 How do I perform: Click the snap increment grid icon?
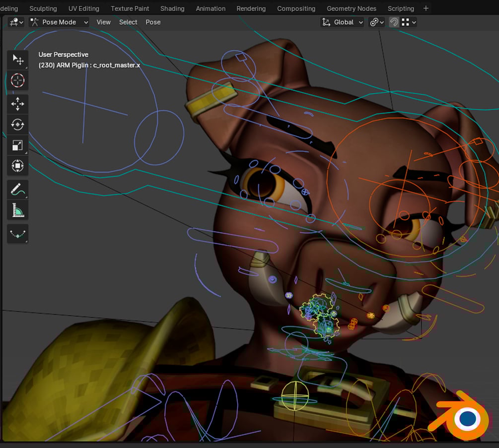tap(406, 22)
